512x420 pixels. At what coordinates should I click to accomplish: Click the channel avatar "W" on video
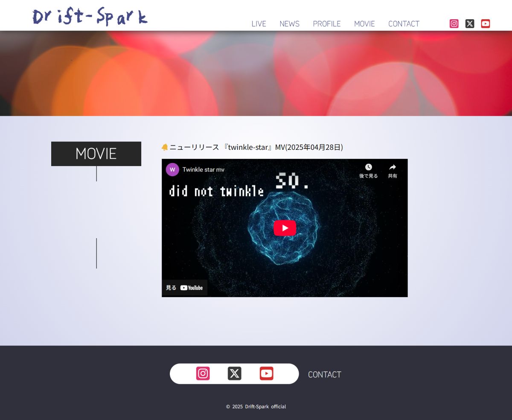tap(172, 169)
